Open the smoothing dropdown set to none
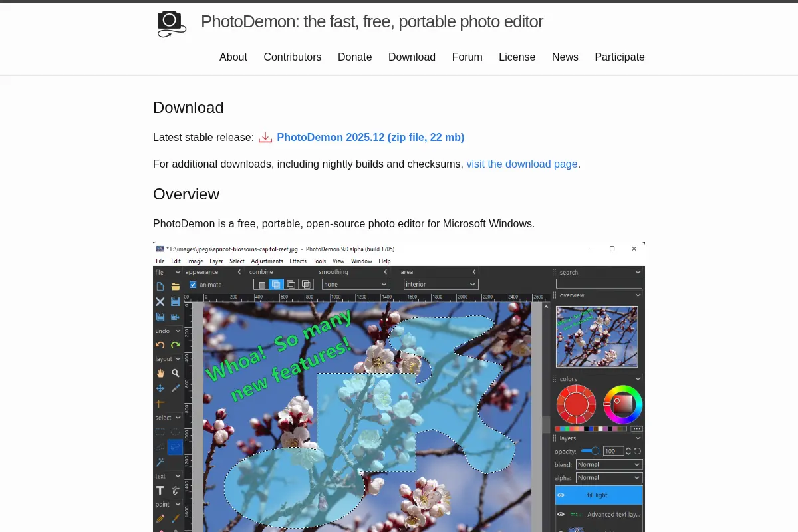 click(x=356, y=284)
